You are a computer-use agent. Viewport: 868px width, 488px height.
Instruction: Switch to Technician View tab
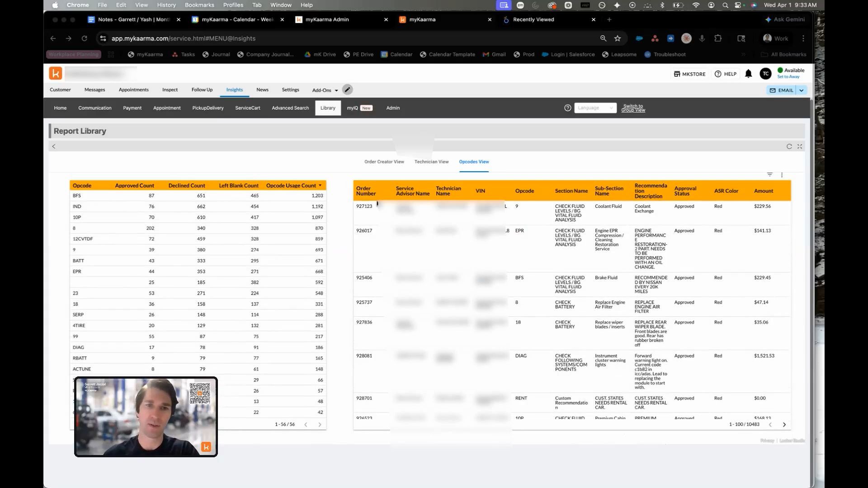click(x=431, y=162)
